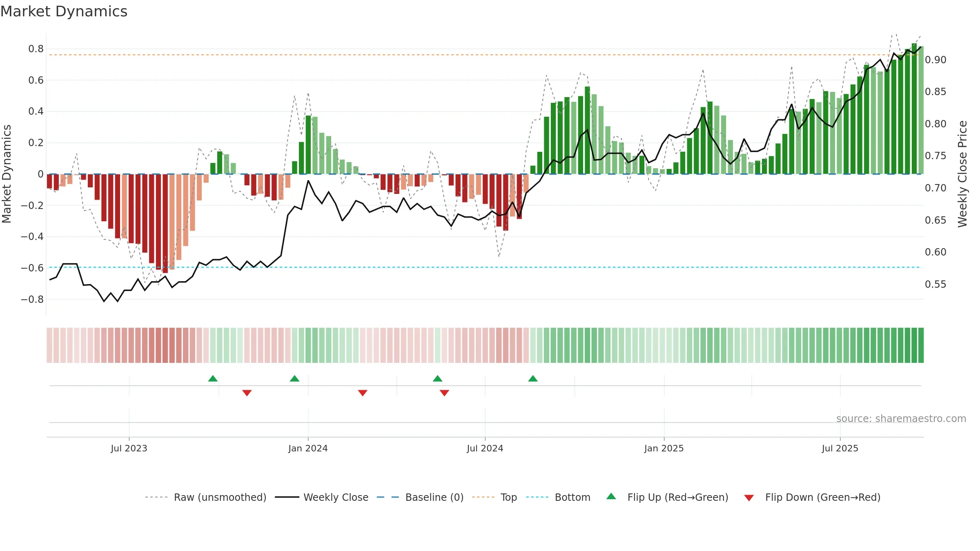Viewport: 980px width, 551px height.
Task: Select the first red flip-down marker near Nov 2023
Action: [247, 393]
